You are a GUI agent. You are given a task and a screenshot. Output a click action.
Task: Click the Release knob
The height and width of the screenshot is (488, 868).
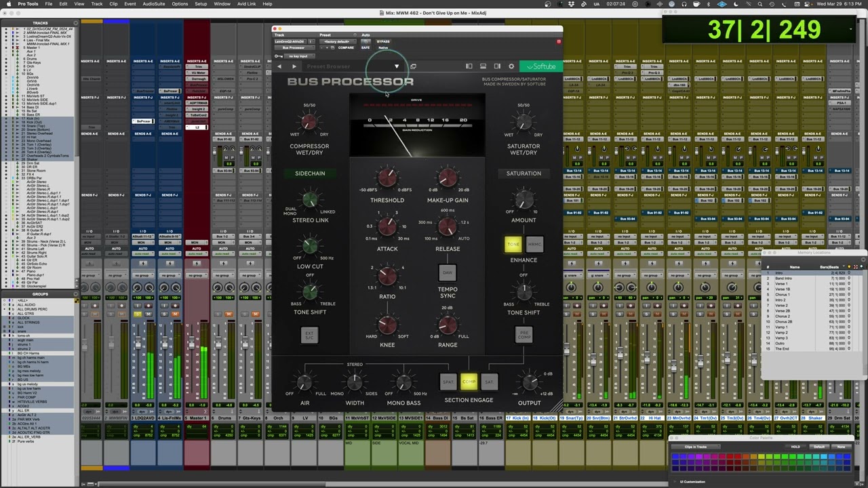tap(448, 227)
